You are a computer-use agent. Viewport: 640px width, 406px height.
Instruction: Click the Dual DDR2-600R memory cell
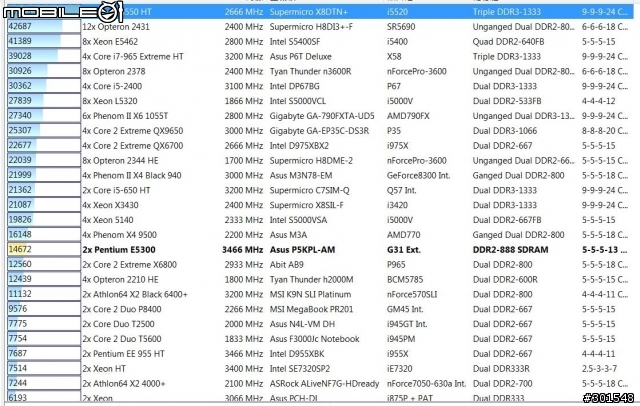505,280
